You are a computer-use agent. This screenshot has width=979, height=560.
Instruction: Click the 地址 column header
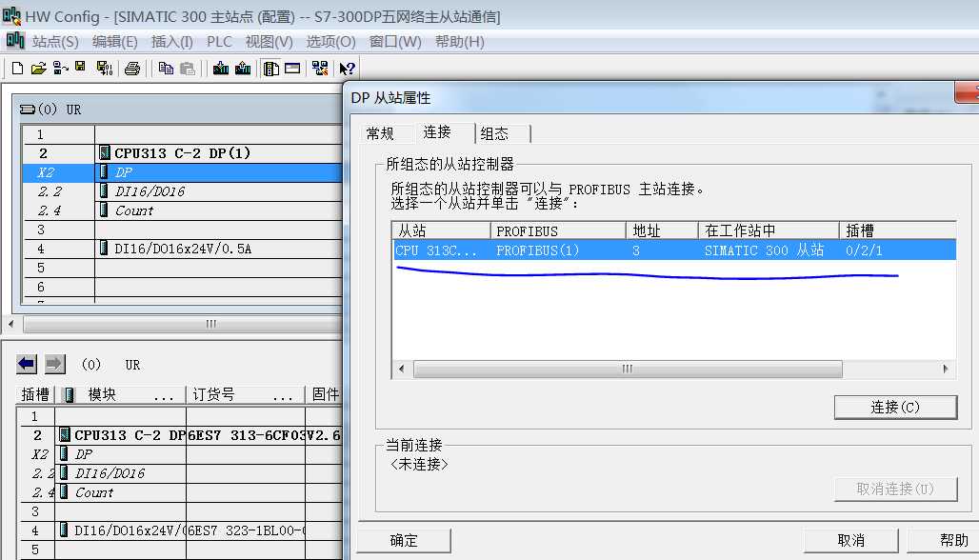tap(662, 230)
